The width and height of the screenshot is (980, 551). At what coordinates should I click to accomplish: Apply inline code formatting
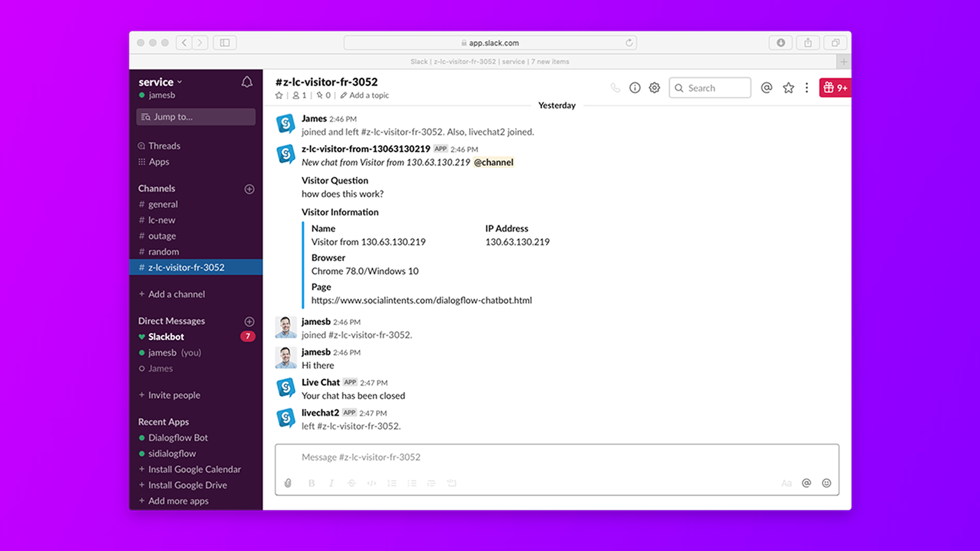[372, 483]
